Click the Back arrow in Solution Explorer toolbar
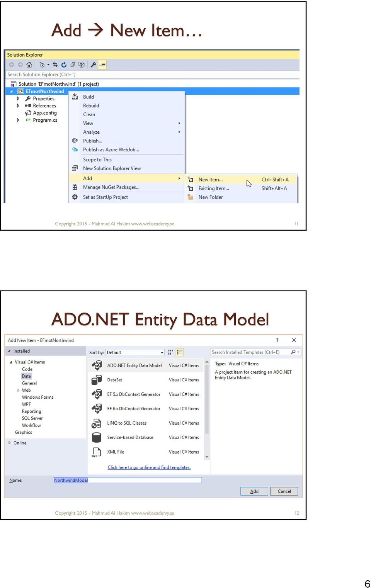Screen dimensions: 371x588 [x=12, y=65]
